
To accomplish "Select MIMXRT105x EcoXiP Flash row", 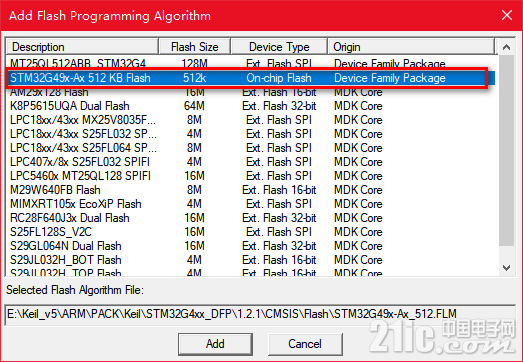I will tap(250, 204).
